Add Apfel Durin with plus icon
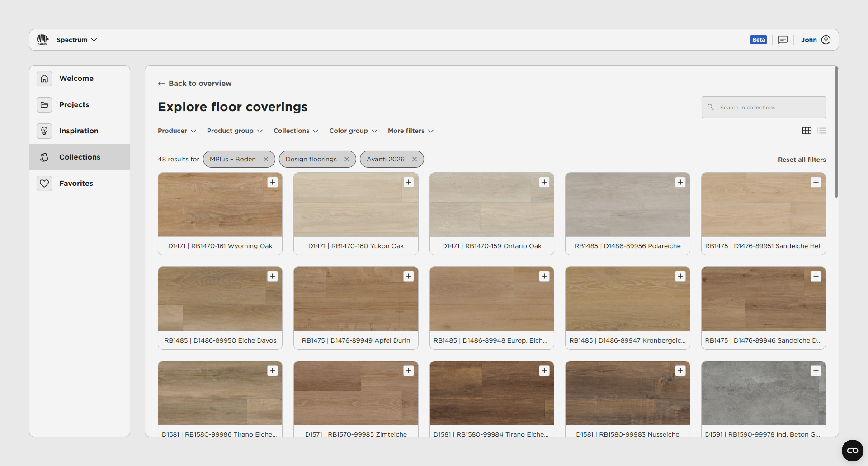 click(x=409, y=276)
